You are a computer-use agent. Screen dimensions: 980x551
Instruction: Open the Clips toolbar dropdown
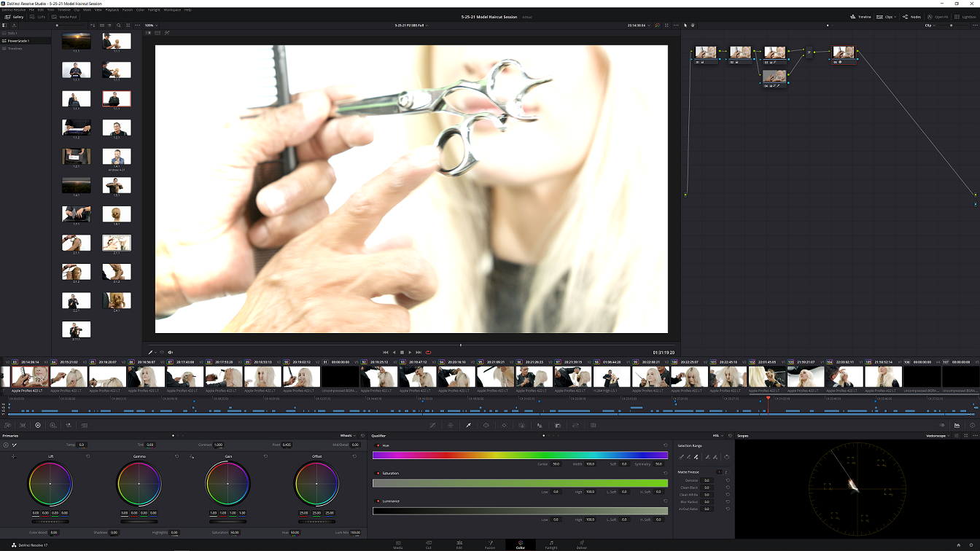887,17
